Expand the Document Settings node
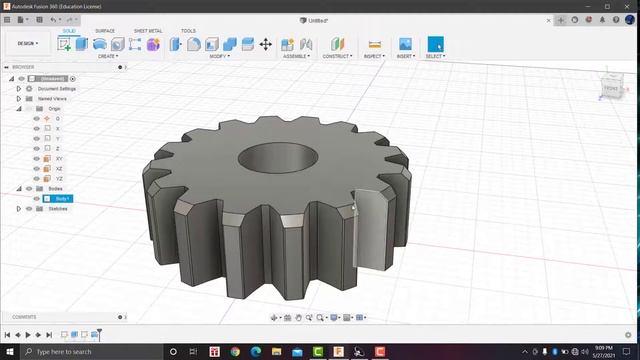 [19, 89]
